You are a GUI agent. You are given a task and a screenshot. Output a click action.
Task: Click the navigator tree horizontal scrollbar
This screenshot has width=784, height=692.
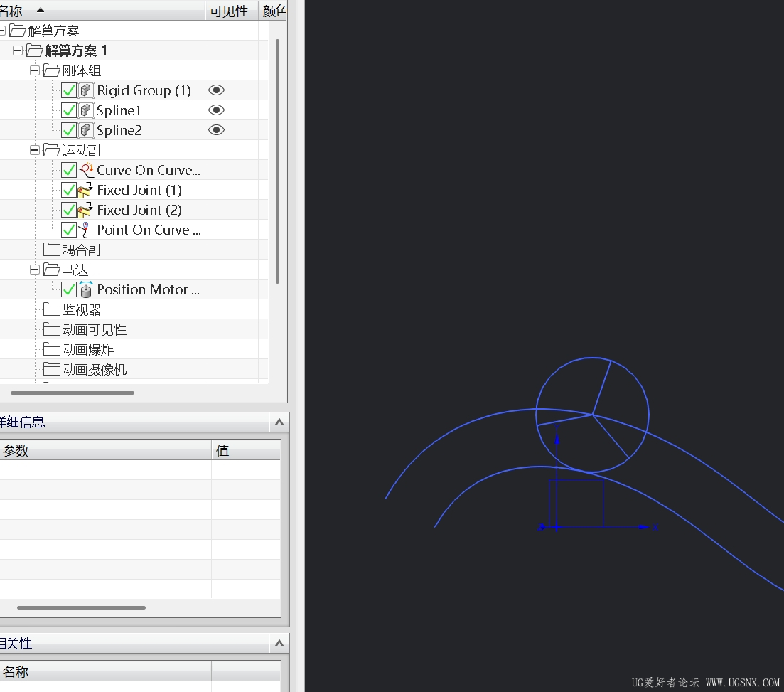point(73,393)
